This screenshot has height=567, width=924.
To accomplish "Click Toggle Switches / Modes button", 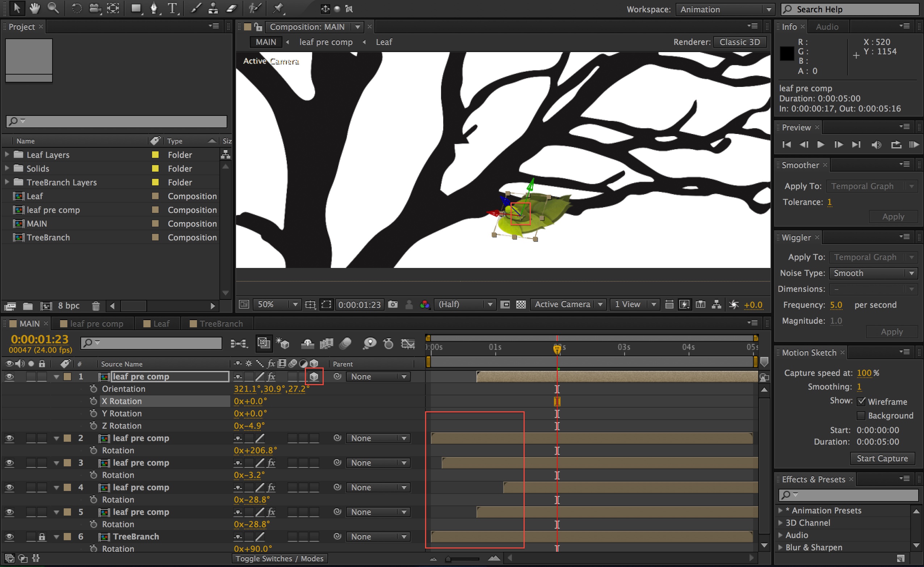I will coord(280,558).
